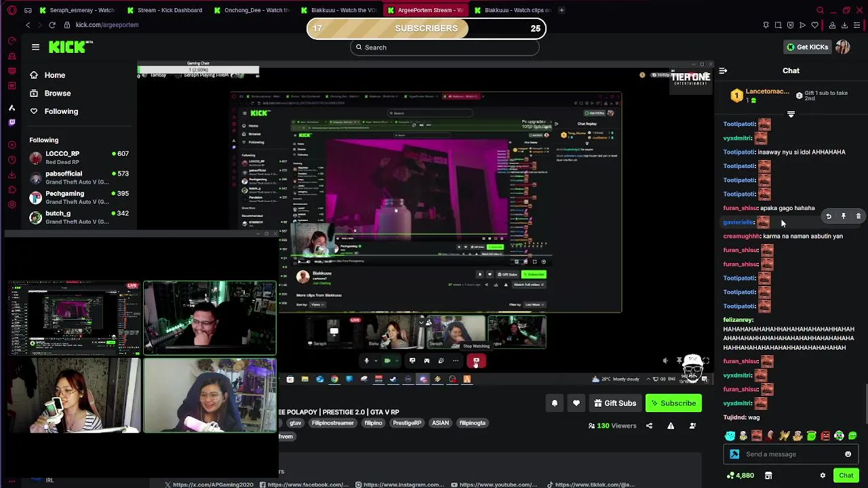Click the 130 Viewers count
This screenshot has height=488, width=868.
612,426
